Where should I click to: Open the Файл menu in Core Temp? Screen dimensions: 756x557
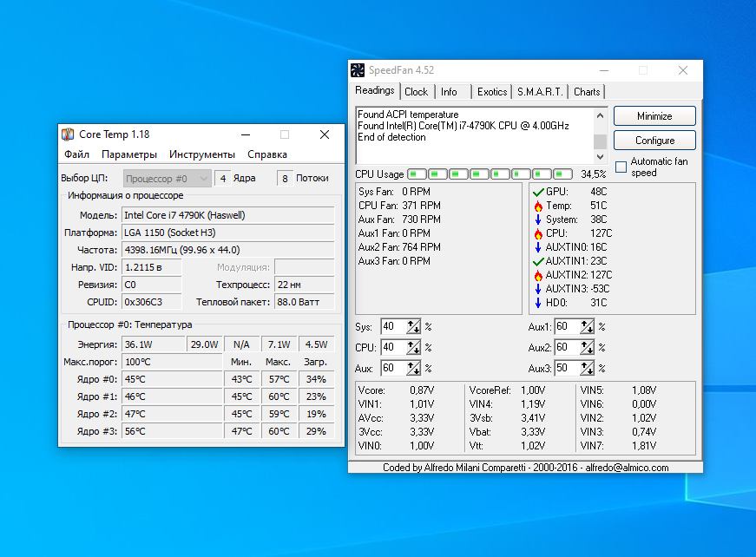[76, 154]
